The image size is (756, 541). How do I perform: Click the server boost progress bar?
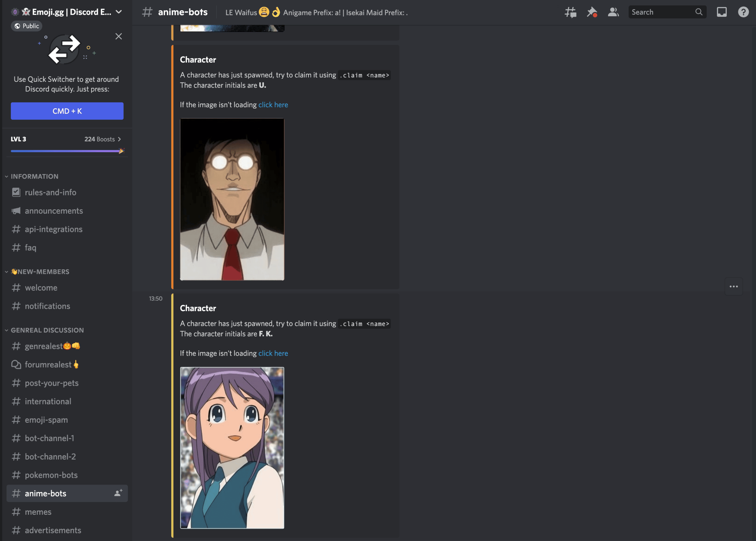(x=66, y=151)
